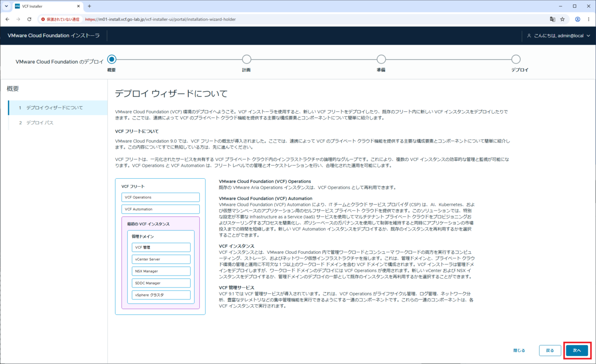Image resolution: width=596 pixels, height=364 pixels.
Task: Click the 次へ button
Action: click(577, 351)
